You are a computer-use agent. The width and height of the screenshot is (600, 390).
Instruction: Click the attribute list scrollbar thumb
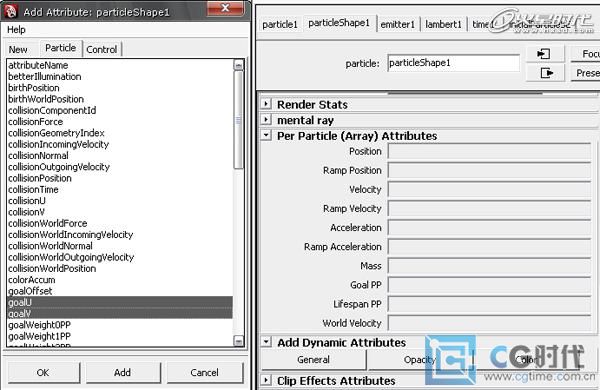(x=238, y=119)
